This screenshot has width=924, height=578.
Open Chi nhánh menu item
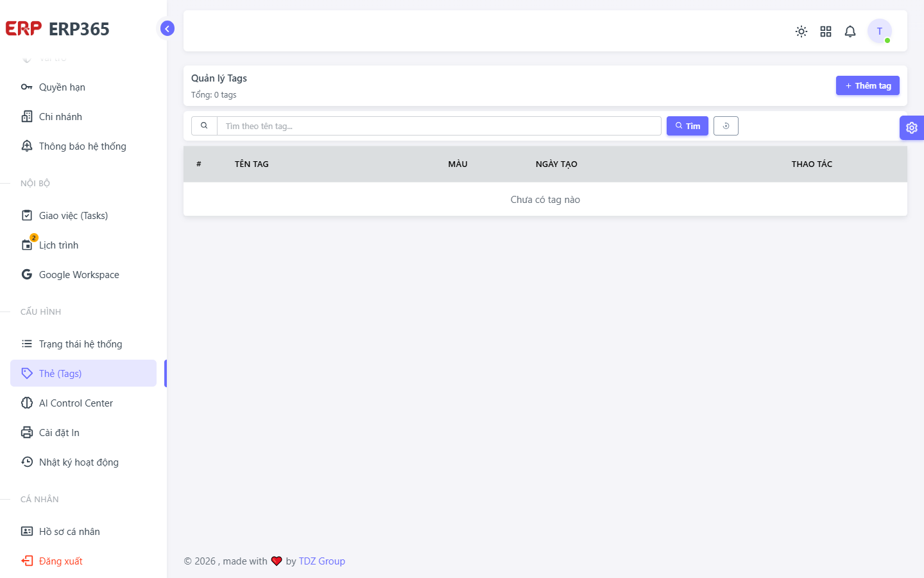point(83,117)
